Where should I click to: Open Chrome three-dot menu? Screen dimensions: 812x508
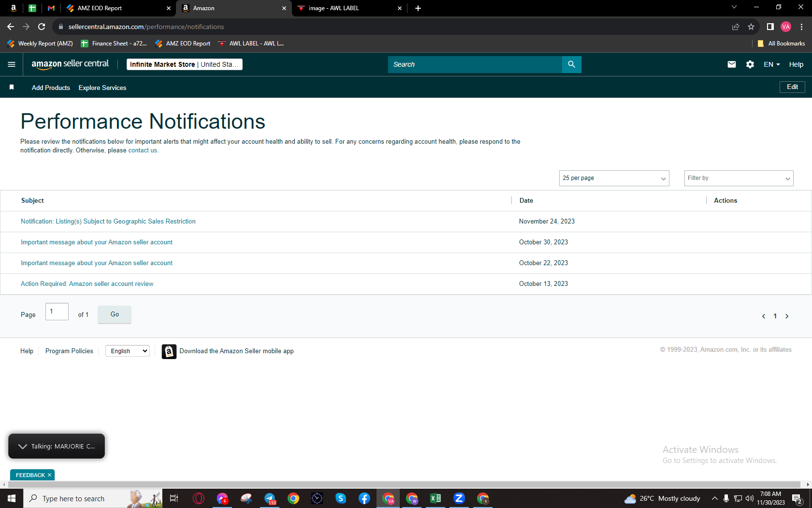tap(801, 27)
